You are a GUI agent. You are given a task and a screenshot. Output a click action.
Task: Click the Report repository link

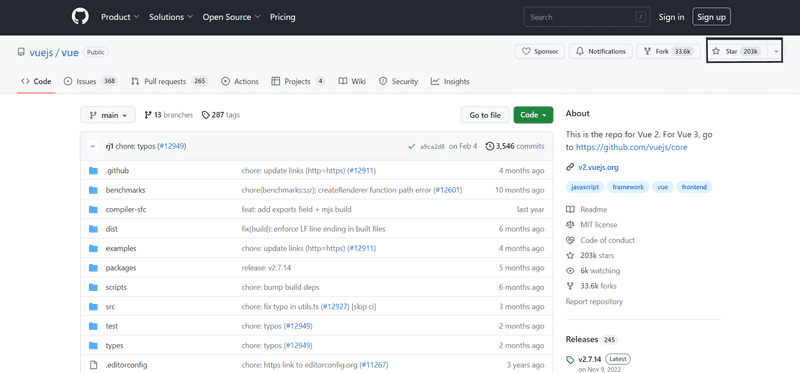[x=594, y=302]
